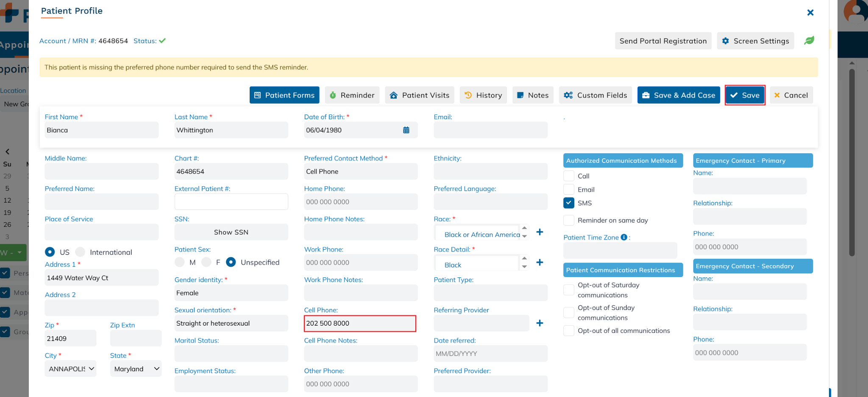Click the Save button
Image resolution: width=868 pixels, height=397 pixels.
tap(745, 95)
